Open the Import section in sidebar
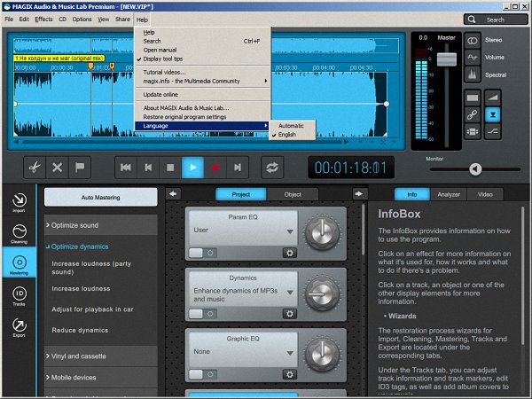The width and height of the screenshot is (532, 399). click(x=20, y=205)
